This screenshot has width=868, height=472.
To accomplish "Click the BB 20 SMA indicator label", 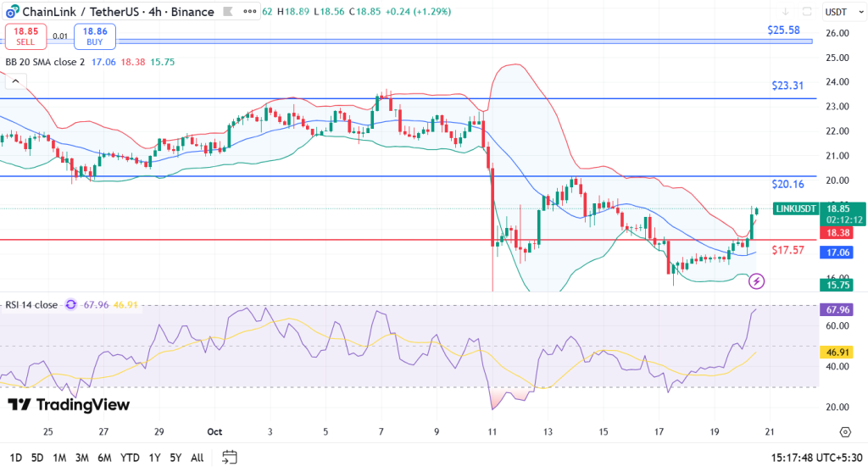I will click(x=44, y=62).
